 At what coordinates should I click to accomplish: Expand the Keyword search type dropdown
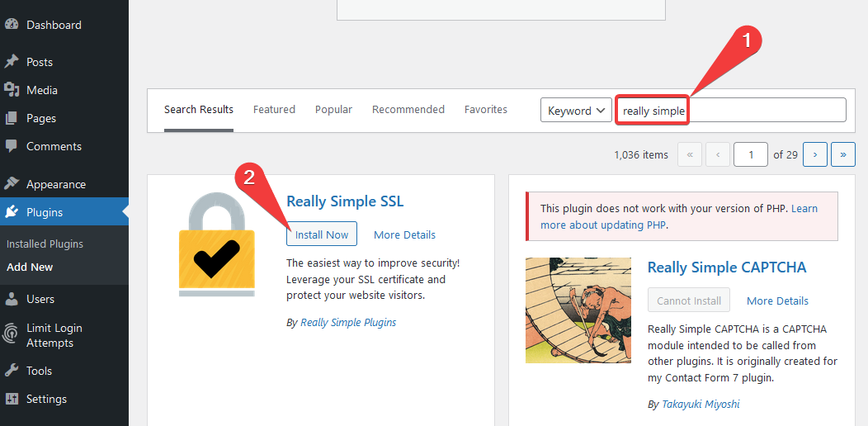click(x=576, y=111)
